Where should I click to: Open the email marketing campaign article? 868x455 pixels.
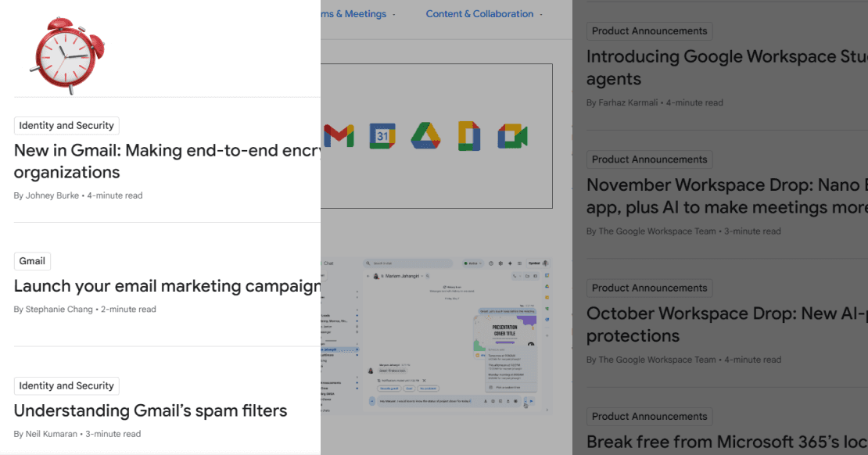coord(167,286)
